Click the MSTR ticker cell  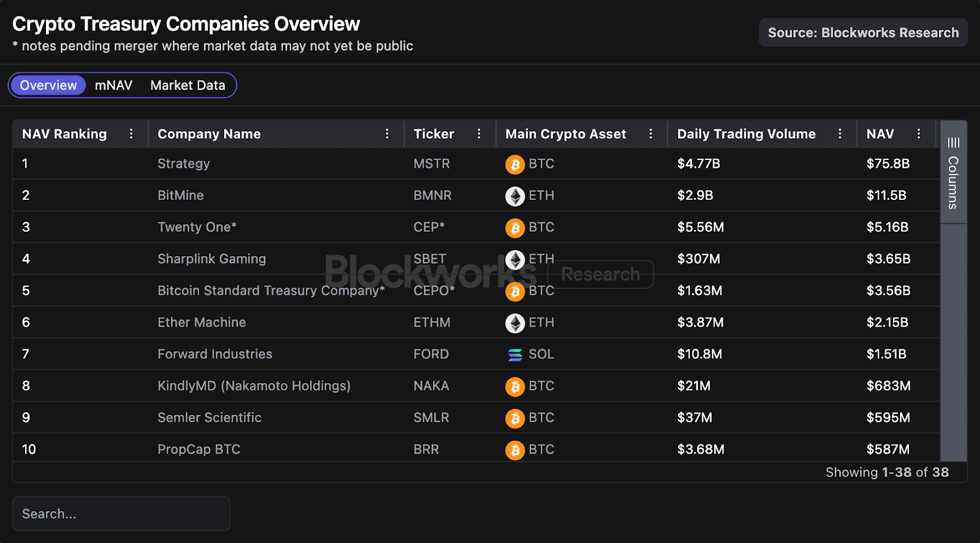pos(432,164)
